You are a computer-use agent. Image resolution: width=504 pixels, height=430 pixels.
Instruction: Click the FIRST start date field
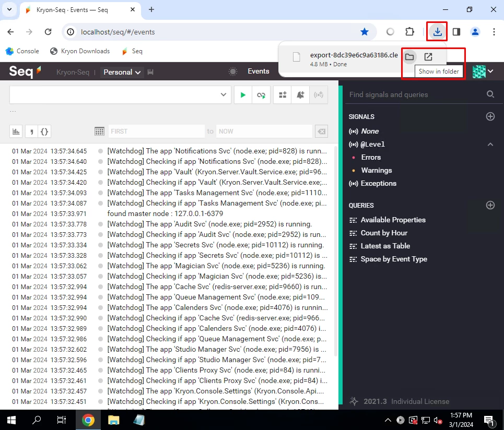(156, 132)
